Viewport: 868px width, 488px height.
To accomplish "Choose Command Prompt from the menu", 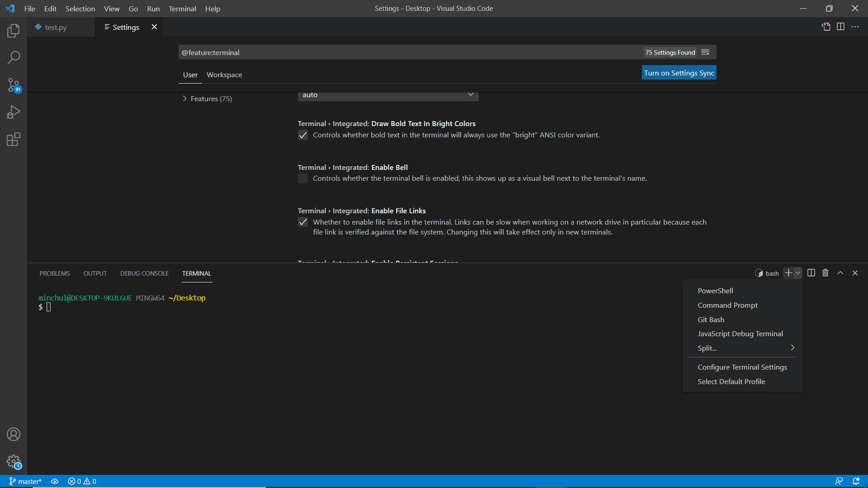I will pyautogui.click(x=742, y=305).
